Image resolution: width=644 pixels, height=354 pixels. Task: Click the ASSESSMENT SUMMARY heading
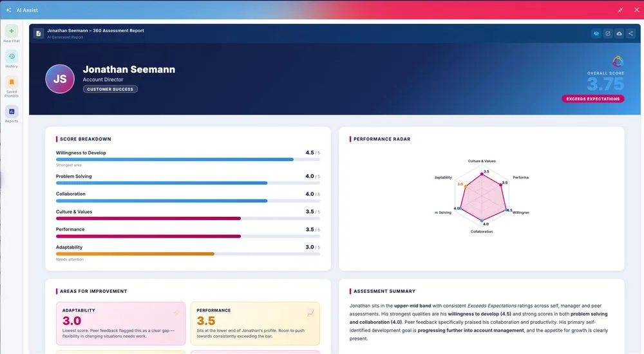(x=384, y=291)
